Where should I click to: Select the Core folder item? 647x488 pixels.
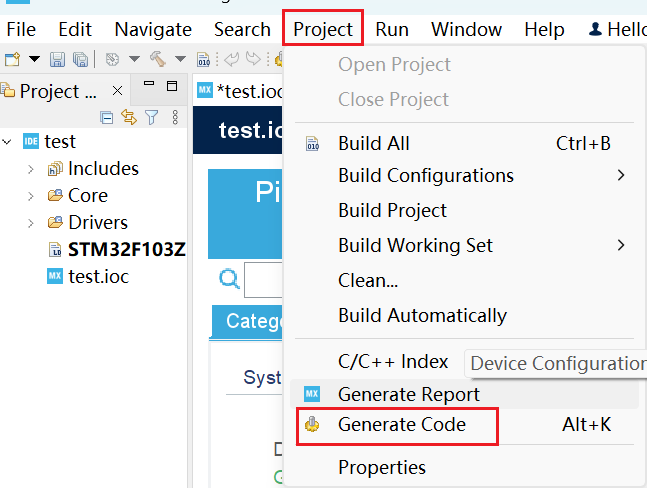(x=88, y=196)
